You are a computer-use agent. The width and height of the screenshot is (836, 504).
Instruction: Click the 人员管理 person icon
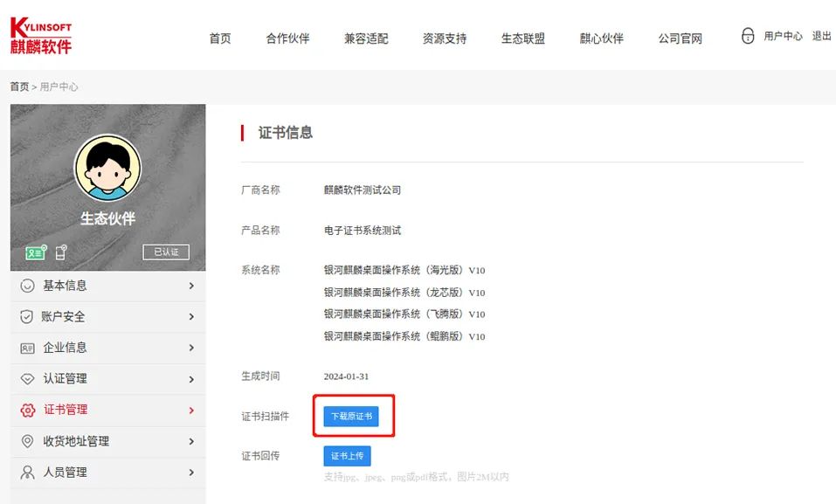click(x=27, y=473)
